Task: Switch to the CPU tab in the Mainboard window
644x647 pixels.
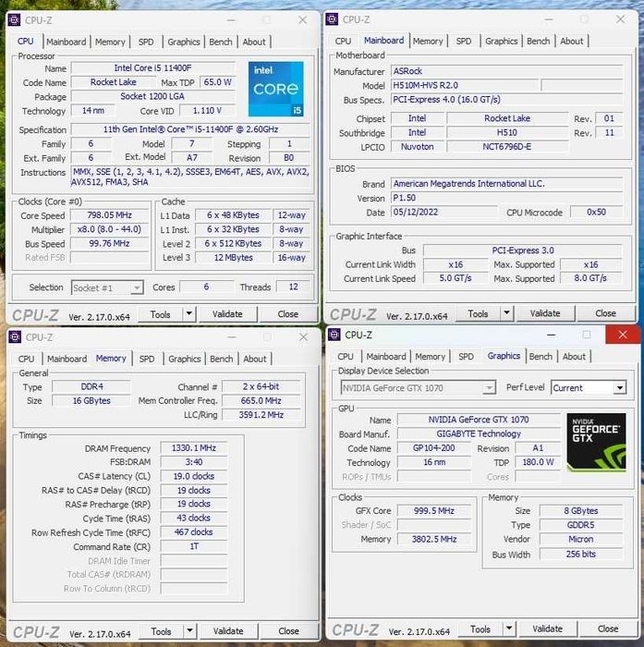Action: (x=343, y=41)
